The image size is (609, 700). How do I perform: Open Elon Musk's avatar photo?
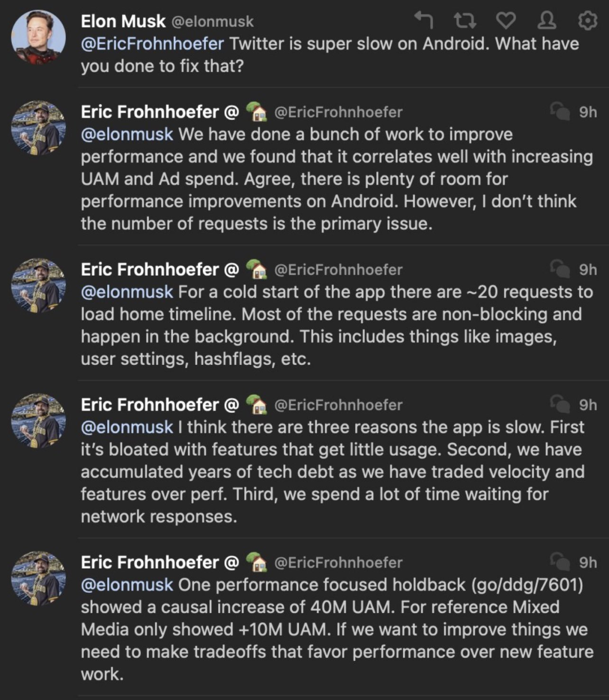point(38,37)
